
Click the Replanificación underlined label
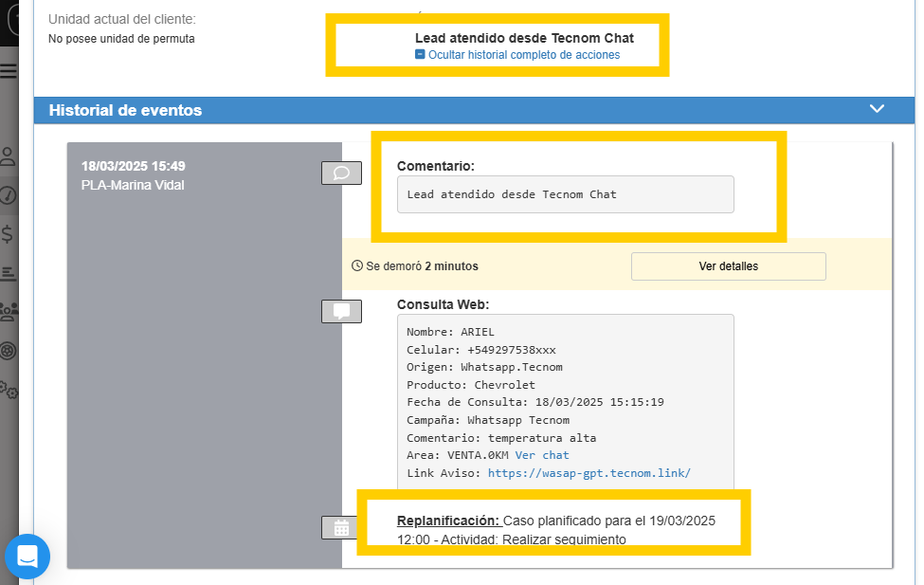click(448, 521)
